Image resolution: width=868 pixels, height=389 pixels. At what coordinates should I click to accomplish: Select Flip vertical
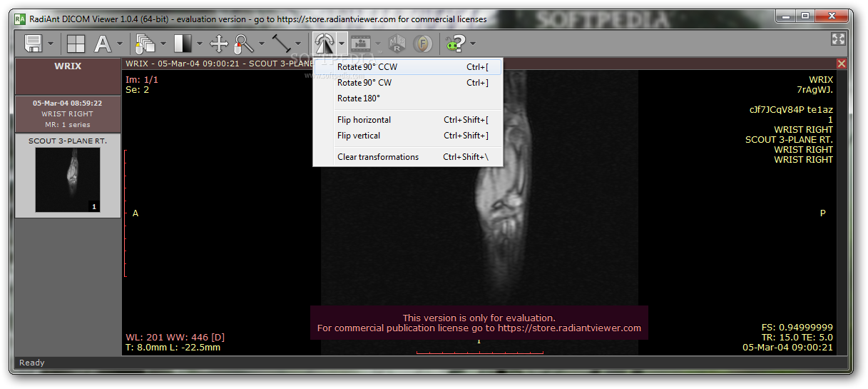pyautogui.click(x=408, y=136)
